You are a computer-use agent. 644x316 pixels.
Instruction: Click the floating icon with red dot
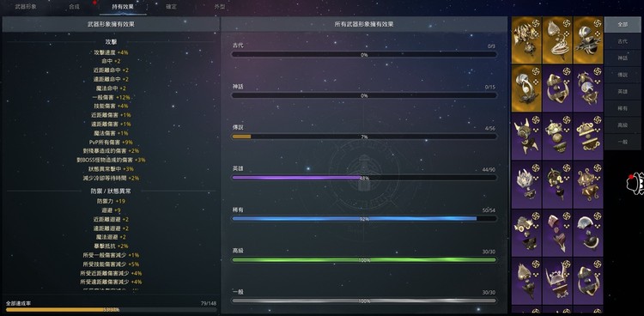point(635,184)
